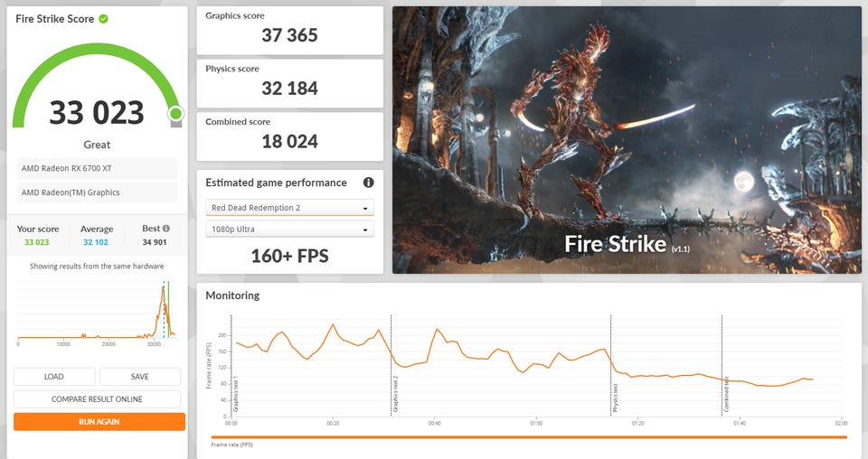Click the Fire Strike preview image
Image resolution: width=868 pixels, height=459 pixels.
(627, 140)
